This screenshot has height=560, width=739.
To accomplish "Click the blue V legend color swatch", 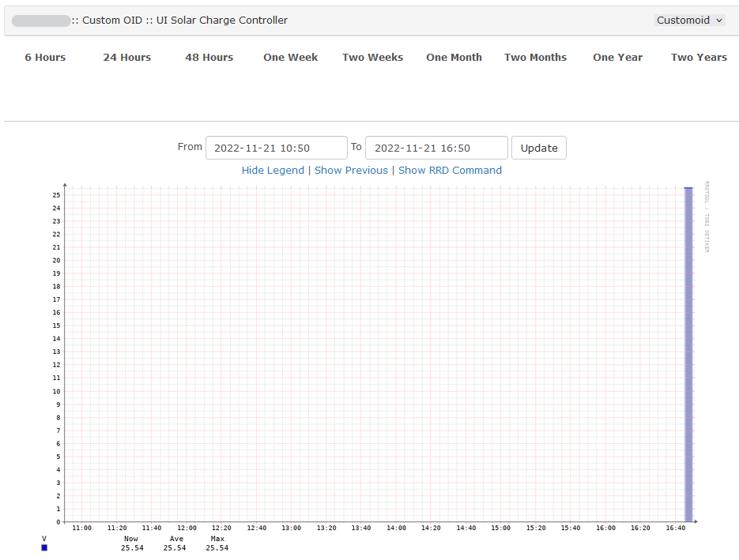I will [44, 547].
